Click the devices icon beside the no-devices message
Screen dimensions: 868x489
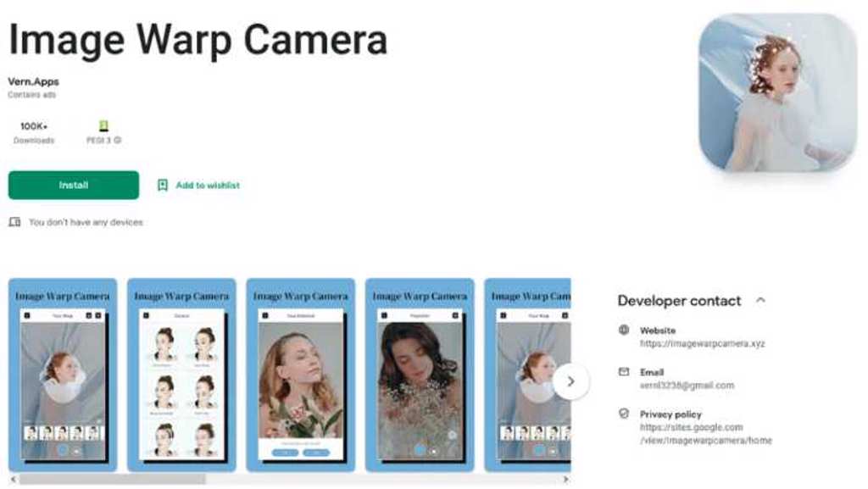coord(14,222)
